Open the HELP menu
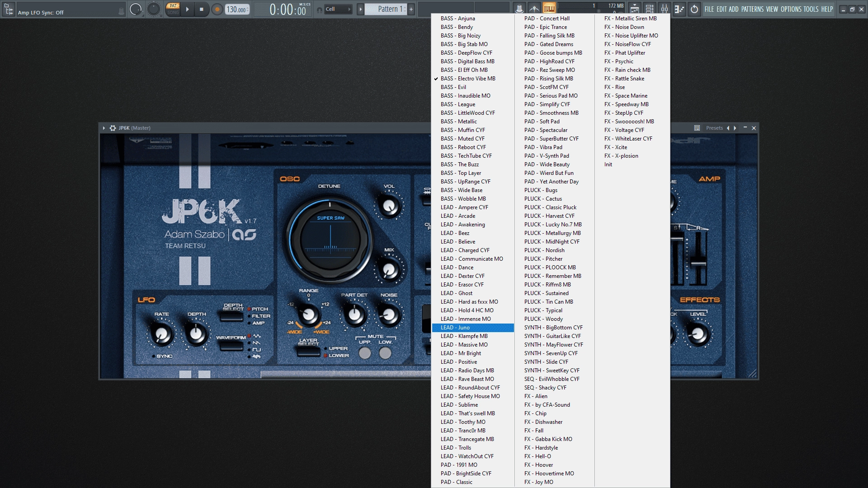 click(x=827, y=9)
